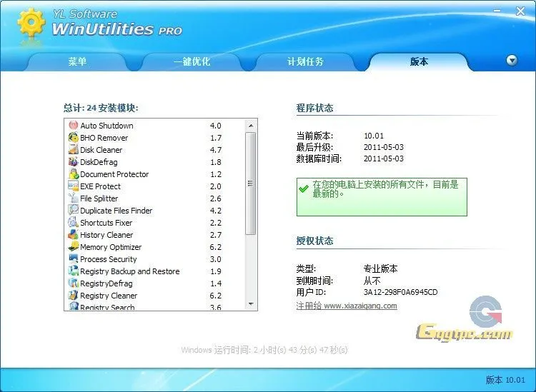Click the current version value 10.01
This screenshot has height=392, width=536.
(x=374, y=136)
